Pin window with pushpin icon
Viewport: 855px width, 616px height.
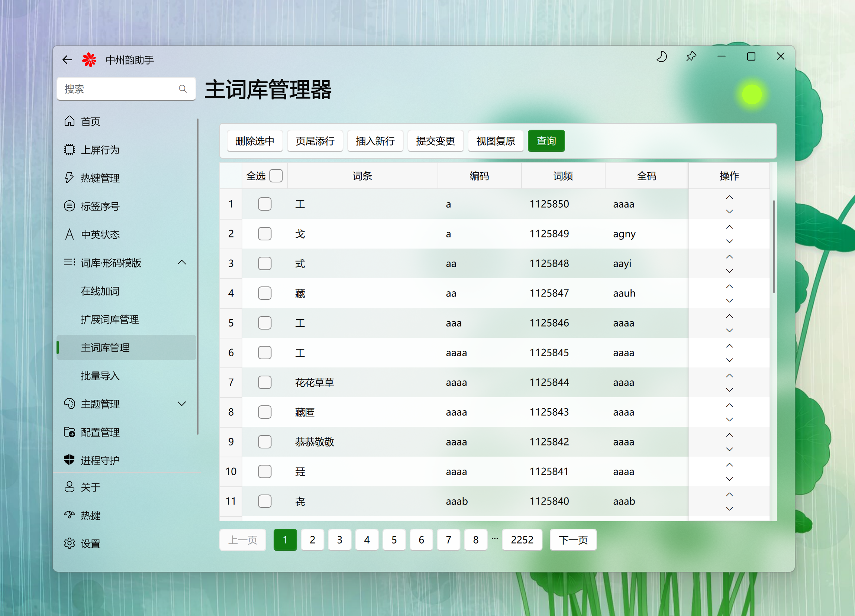(x=691, y=57)
